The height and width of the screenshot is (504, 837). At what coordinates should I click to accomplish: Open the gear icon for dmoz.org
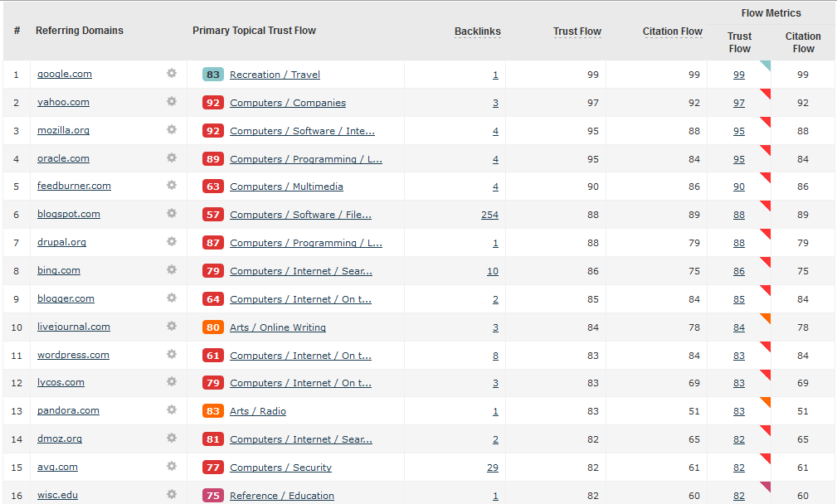click(172, 438)
